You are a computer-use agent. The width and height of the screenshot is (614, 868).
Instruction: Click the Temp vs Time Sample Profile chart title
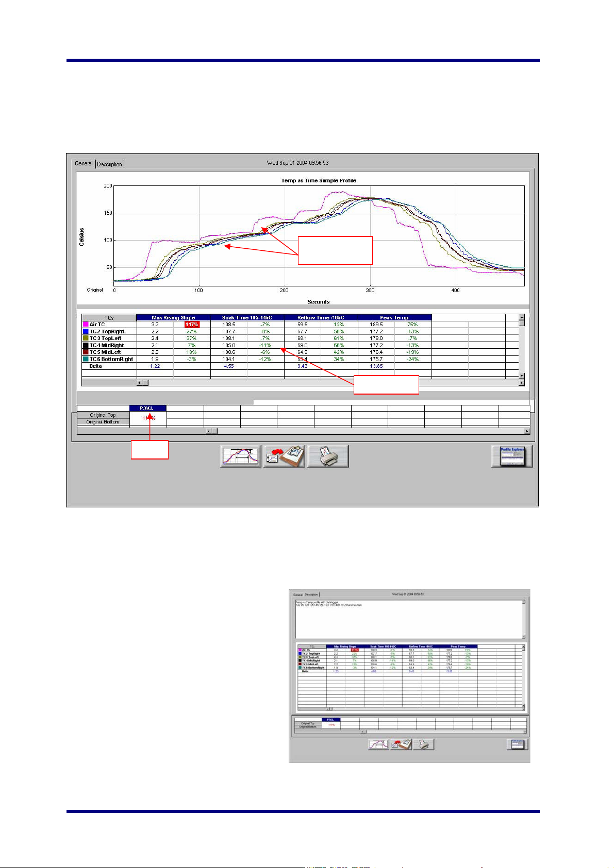point(319,180)
